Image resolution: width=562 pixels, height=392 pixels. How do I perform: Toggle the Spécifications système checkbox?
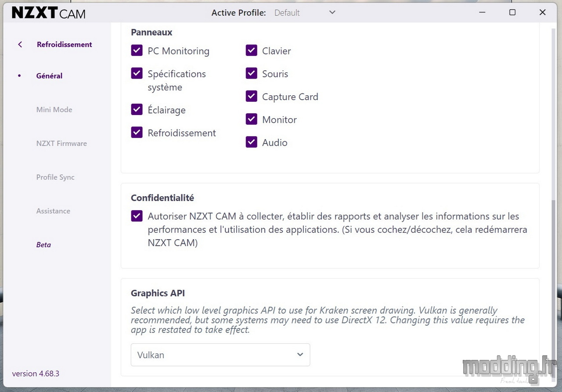coord(137,73)
